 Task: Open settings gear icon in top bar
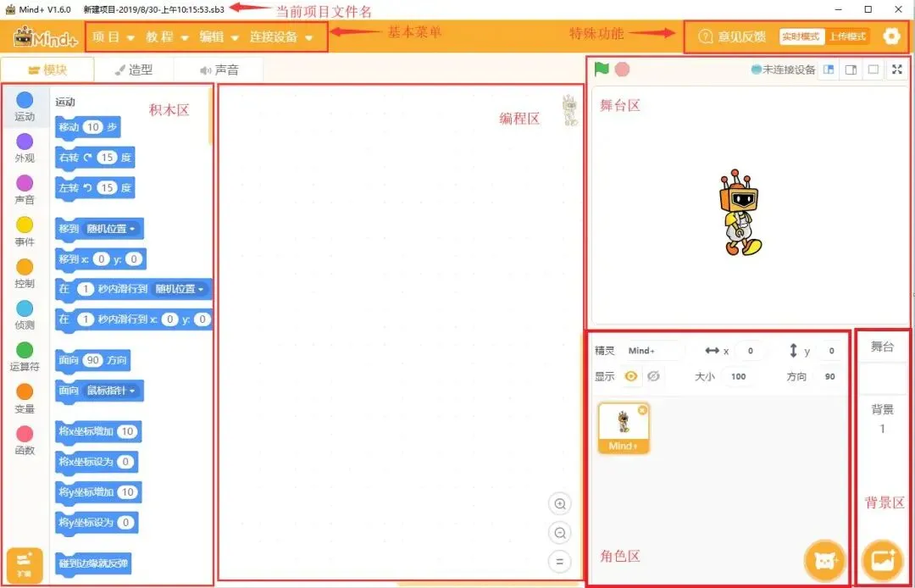[x=891, y=36]
